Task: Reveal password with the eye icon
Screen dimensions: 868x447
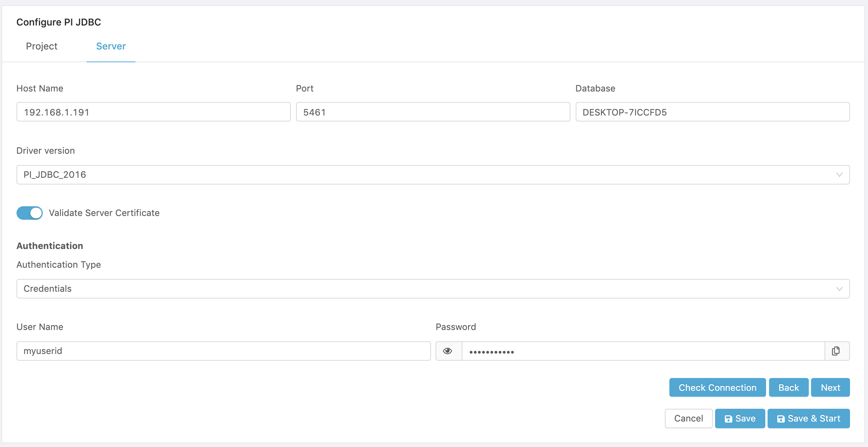Action: click(448, 351)
